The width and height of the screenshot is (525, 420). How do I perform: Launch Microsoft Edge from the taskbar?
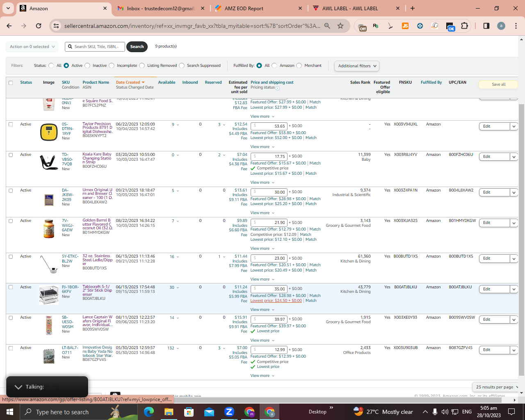click(x=148, y=412)
